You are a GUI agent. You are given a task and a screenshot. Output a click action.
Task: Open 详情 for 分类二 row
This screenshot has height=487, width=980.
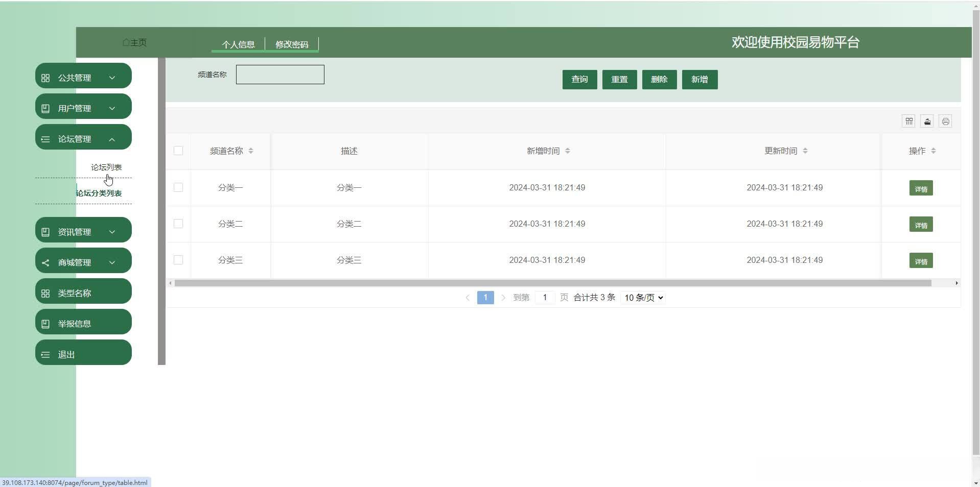click(x=921, y=224)
